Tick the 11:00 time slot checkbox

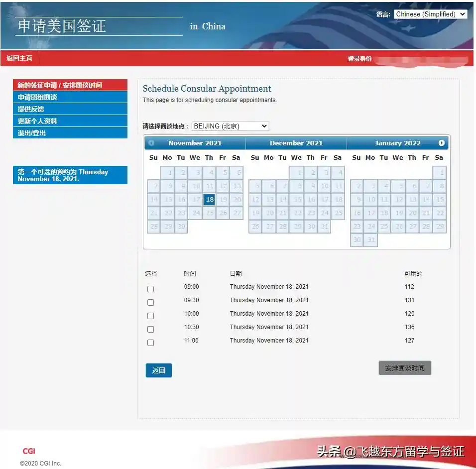(x=151, y=343)
